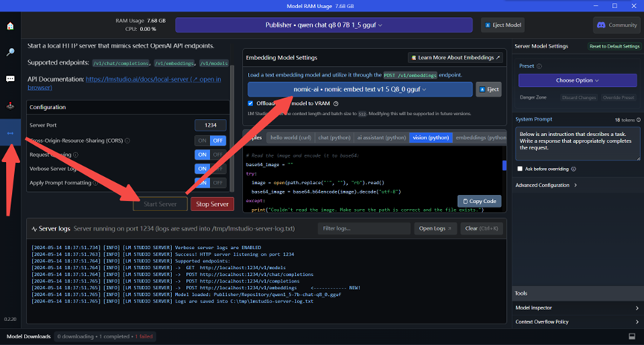Click the Server logs pulse icon
The width and height of the screenshot is (644, 345).
coord(34,229)
